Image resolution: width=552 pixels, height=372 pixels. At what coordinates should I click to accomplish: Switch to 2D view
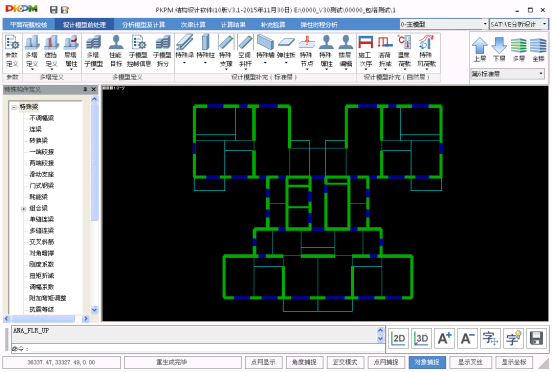pos(399,339)
